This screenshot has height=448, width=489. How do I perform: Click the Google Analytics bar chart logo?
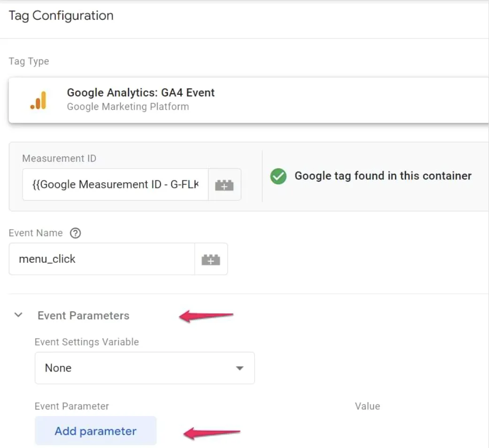[x=38, y=100]
